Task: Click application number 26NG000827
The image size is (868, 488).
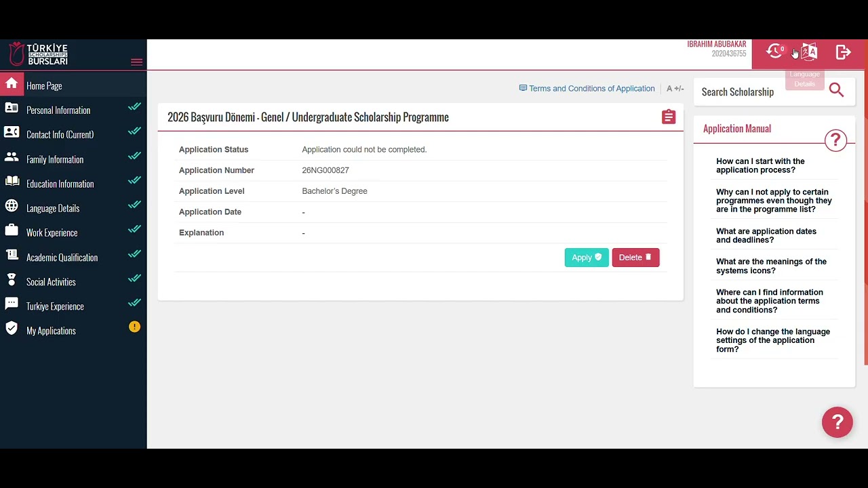Action: point(325,170)
